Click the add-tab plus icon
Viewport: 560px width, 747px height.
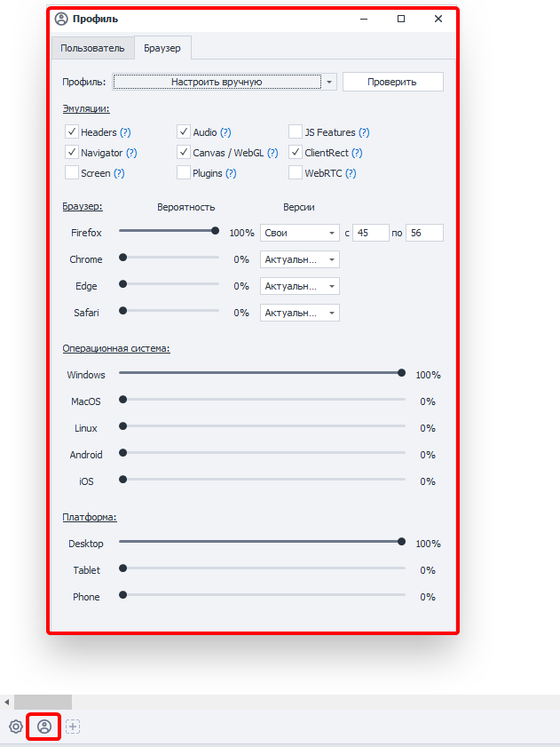tap(73, 727)
